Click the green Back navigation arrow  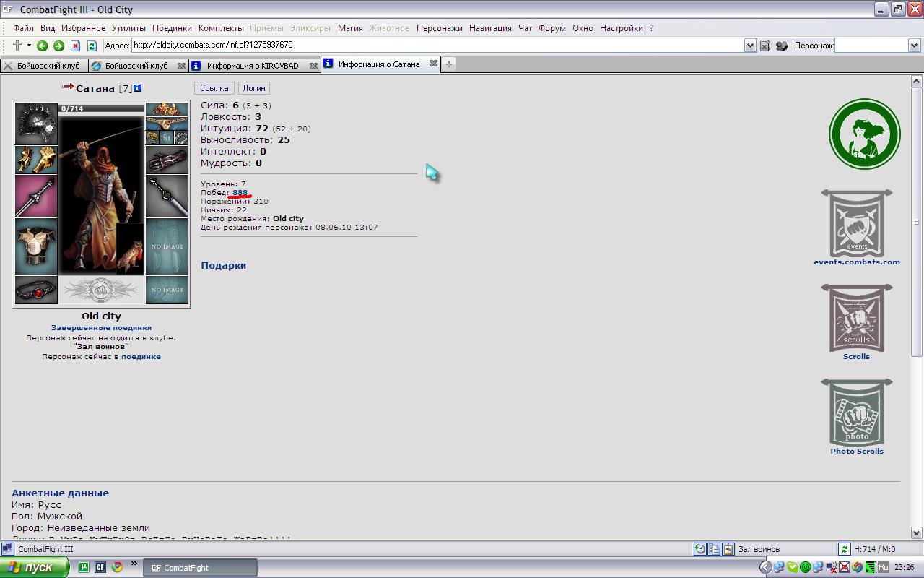tap(42, 46)
